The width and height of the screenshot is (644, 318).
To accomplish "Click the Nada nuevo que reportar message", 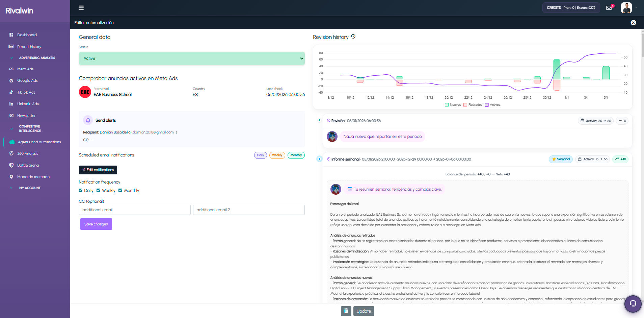I will click(382, 137).
